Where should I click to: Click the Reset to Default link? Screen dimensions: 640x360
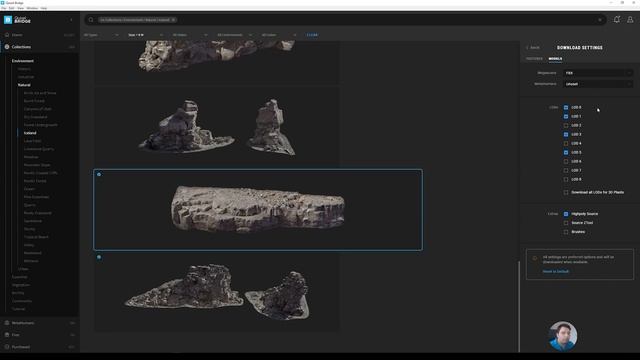coord(556,271)
